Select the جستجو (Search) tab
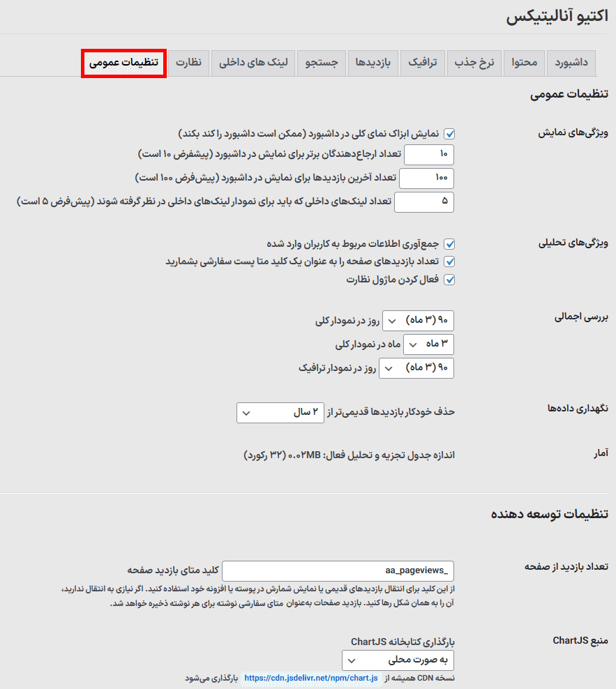 pos(322,63)
